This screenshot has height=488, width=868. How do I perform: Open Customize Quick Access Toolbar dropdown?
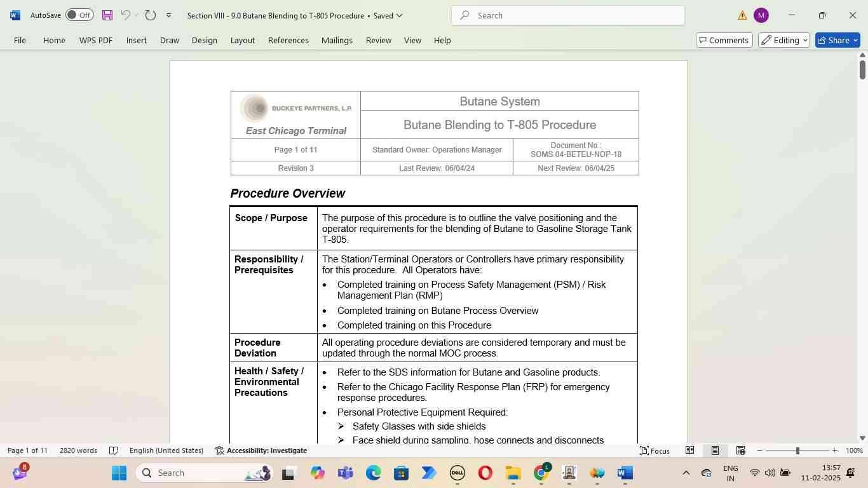168,15
